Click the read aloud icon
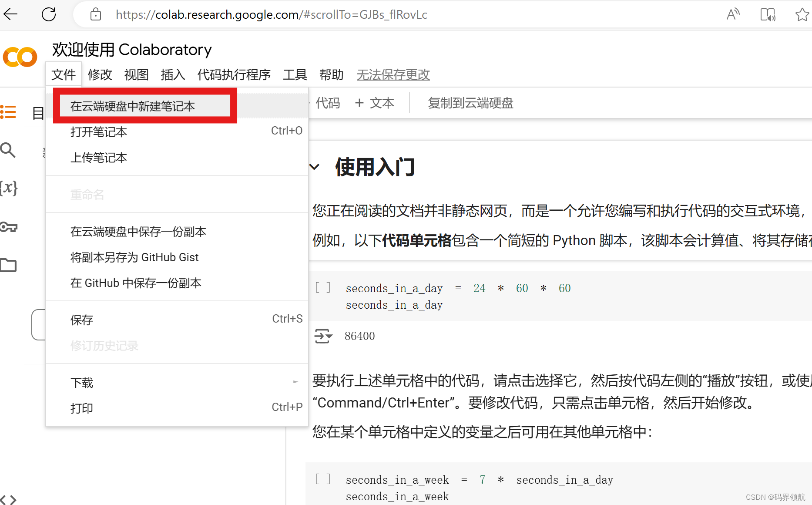This screenshot has width=812, height=505. coord(733,14)
